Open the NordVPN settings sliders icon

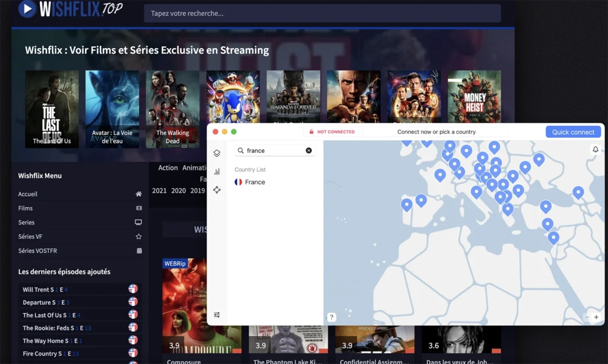217,315
